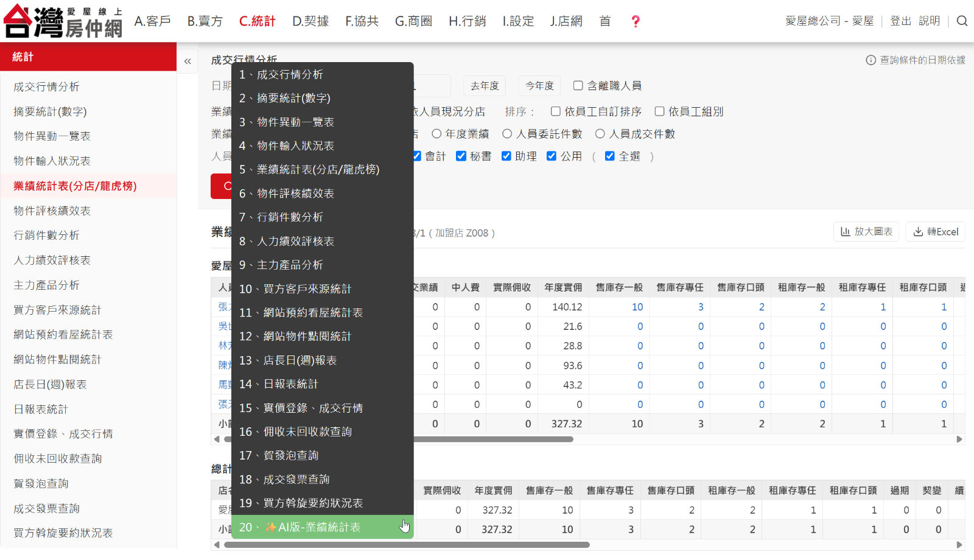Image resolution: width=974 pixels, height=560 pixels.
Task: Click the download icon in the 轉Excel button
Action: [x=918, y=231]
